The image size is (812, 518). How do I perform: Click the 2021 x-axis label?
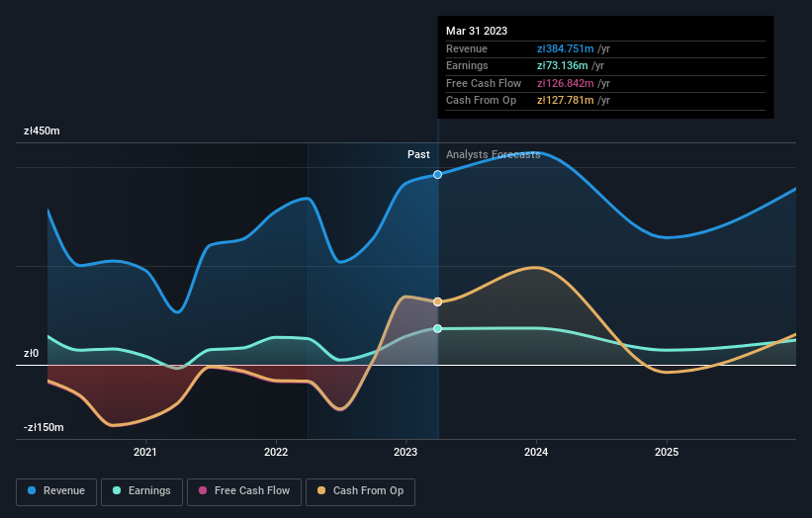[x=145, y=452]
